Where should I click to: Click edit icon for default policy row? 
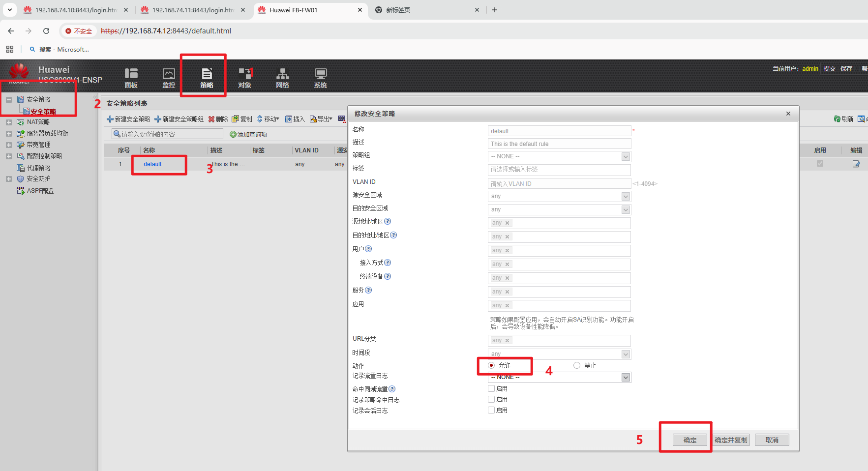tap(856, 164)
